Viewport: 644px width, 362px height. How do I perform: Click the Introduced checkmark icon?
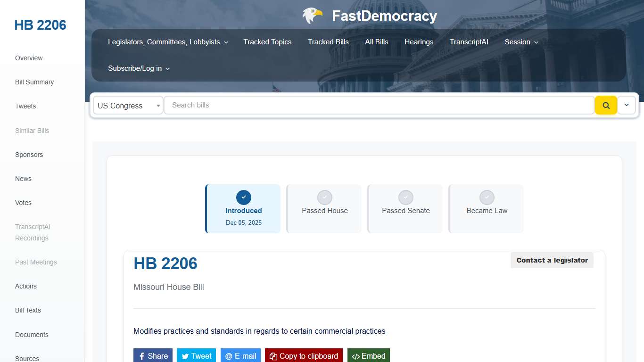243,197
